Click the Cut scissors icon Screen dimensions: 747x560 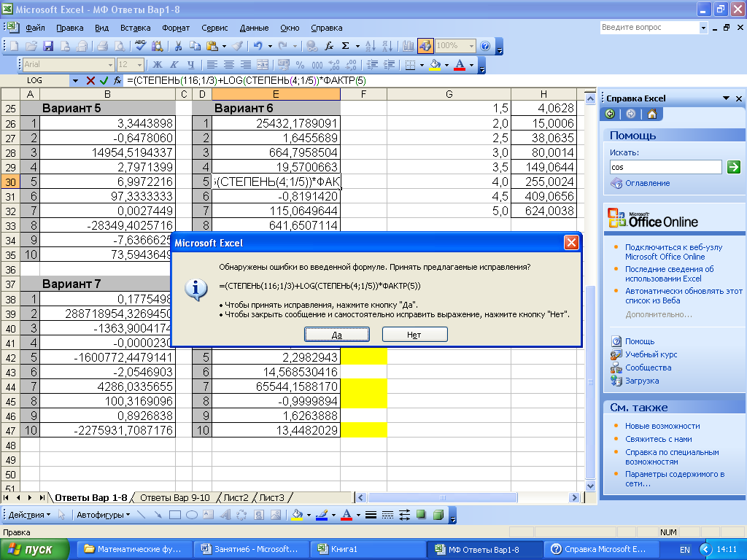(x=178, y=46)
